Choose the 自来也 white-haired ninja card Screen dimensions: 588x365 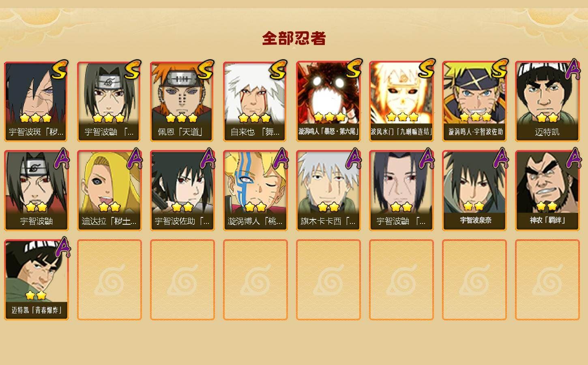coord(255,101)
